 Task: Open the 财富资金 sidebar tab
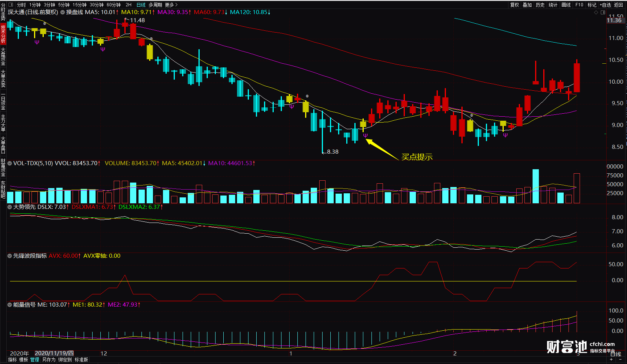[3, 168]
